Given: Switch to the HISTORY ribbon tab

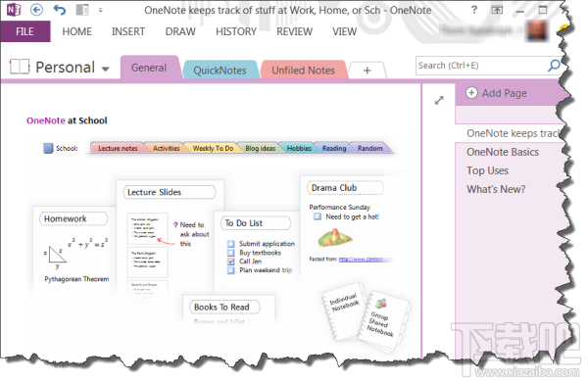Looking at the screenshot, I should pos(236,31).
